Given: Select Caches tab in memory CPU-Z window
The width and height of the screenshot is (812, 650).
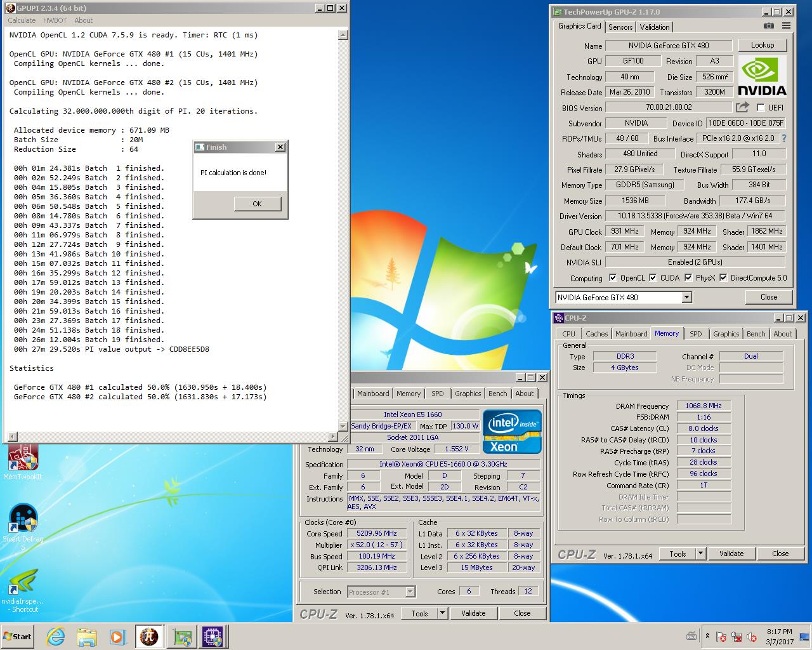Looking at the screenshot, I should click(596, 334).
